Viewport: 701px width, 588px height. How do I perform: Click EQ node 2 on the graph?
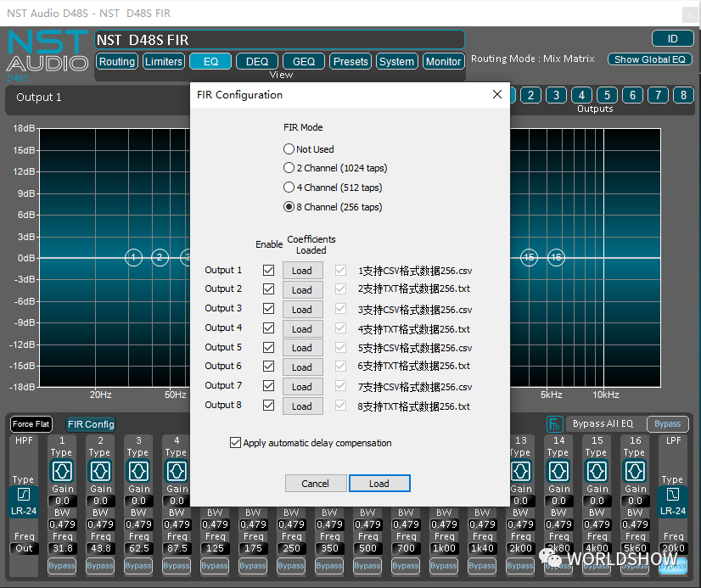[x=160, y=257]
